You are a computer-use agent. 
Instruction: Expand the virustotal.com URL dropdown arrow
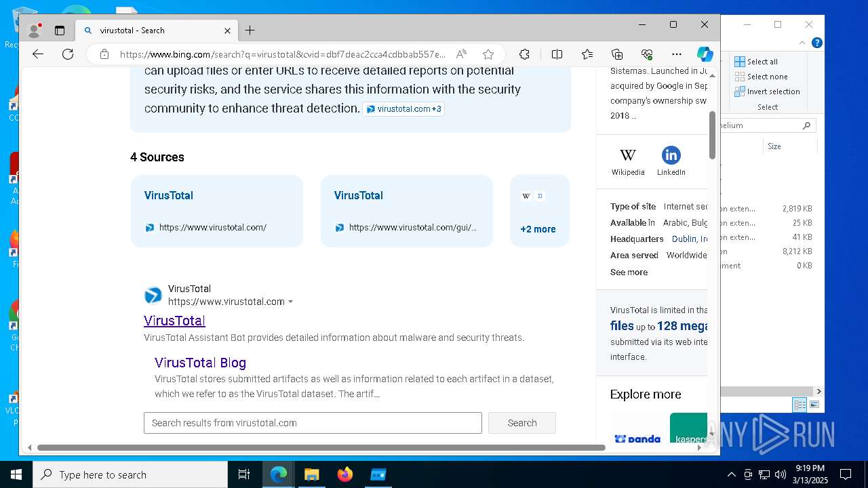pyautogui.click(x=290, y=302)
